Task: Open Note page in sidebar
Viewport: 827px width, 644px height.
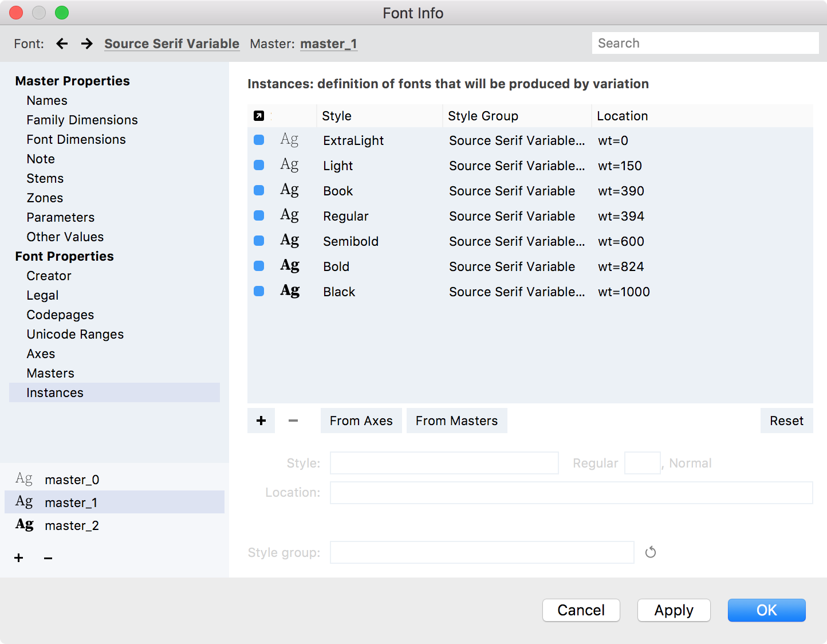Action: [41, 159]
